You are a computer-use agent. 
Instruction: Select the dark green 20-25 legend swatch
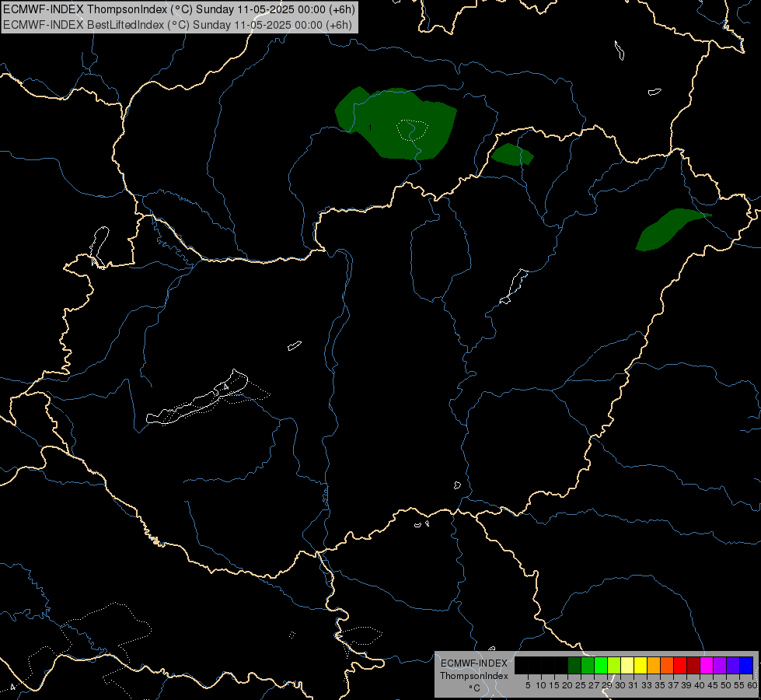(x=574, y=665)
